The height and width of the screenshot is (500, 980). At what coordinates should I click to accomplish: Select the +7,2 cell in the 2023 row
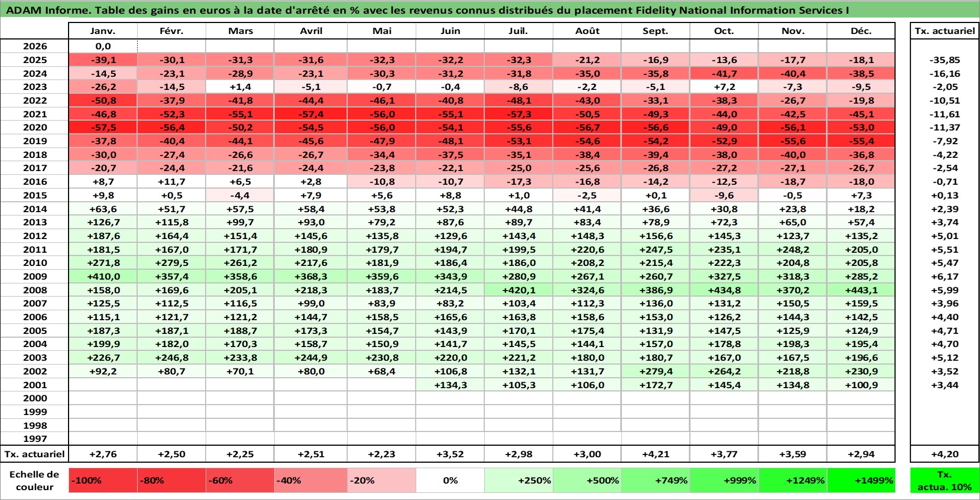tap(724, 87)
